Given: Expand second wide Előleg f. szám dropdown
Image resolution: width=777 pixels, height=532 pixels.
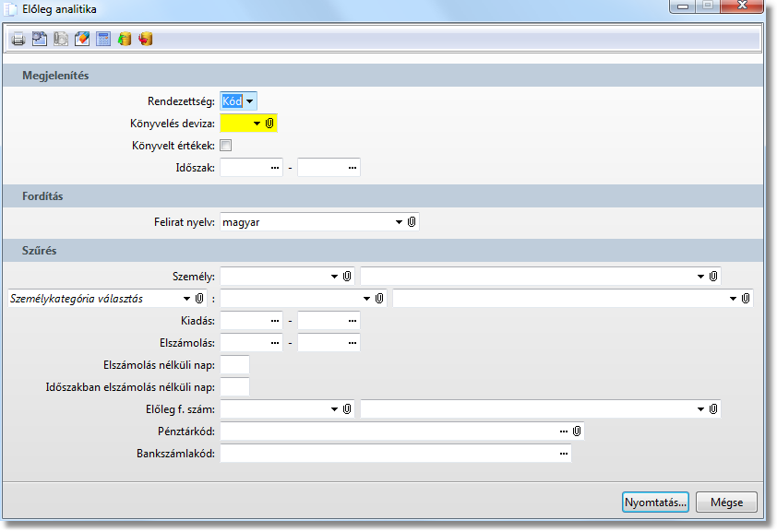Looking at the screenshot, I should 700,409.
